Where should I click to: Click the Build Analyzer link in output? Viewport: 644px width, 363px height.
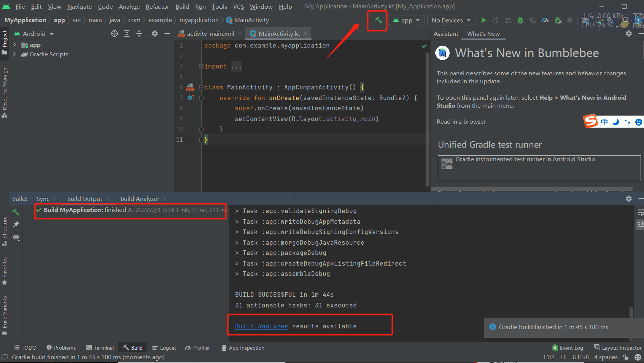261,326
